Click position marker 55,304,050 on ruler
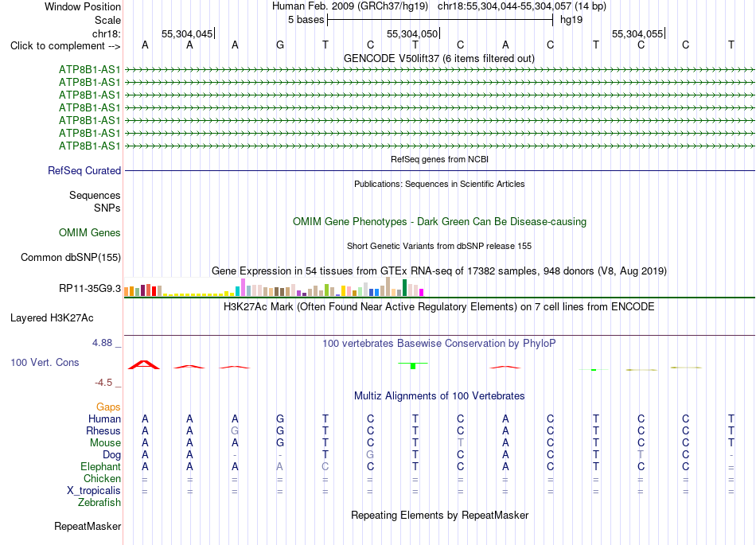756x545 pixels. [412, 33]
